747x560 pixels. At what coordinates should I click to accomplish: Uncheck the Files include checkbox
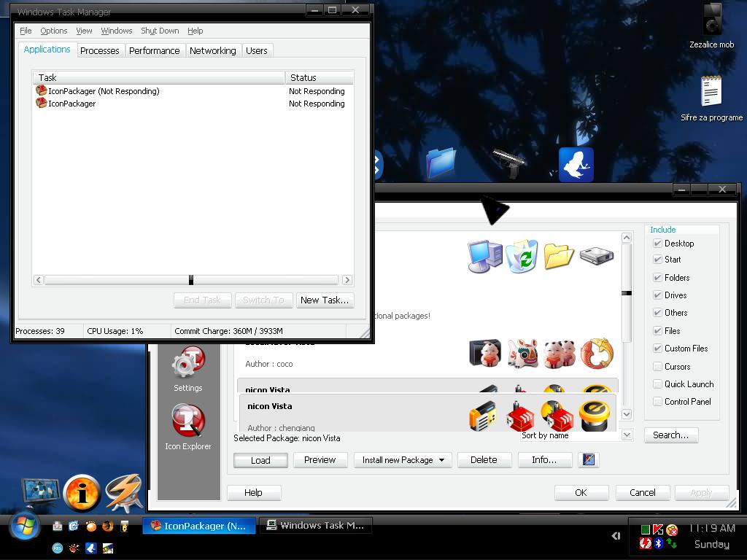[x=657, y=331]
